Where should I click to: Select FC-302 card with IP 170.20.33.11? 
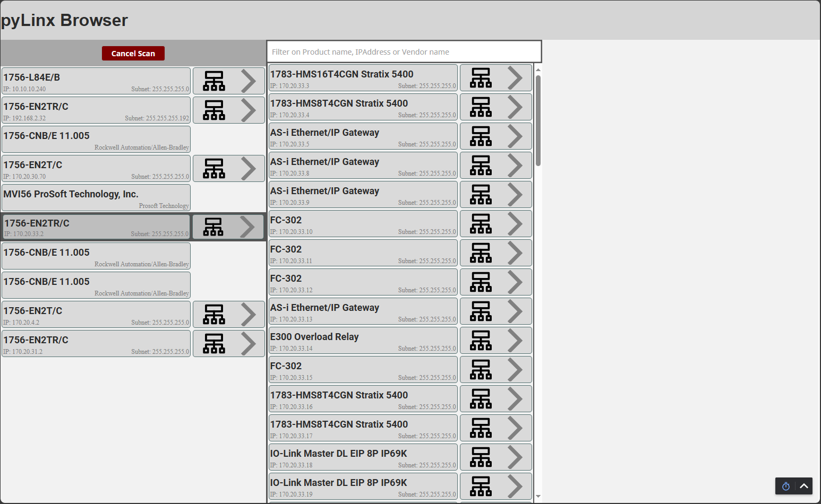pos(363,253)
